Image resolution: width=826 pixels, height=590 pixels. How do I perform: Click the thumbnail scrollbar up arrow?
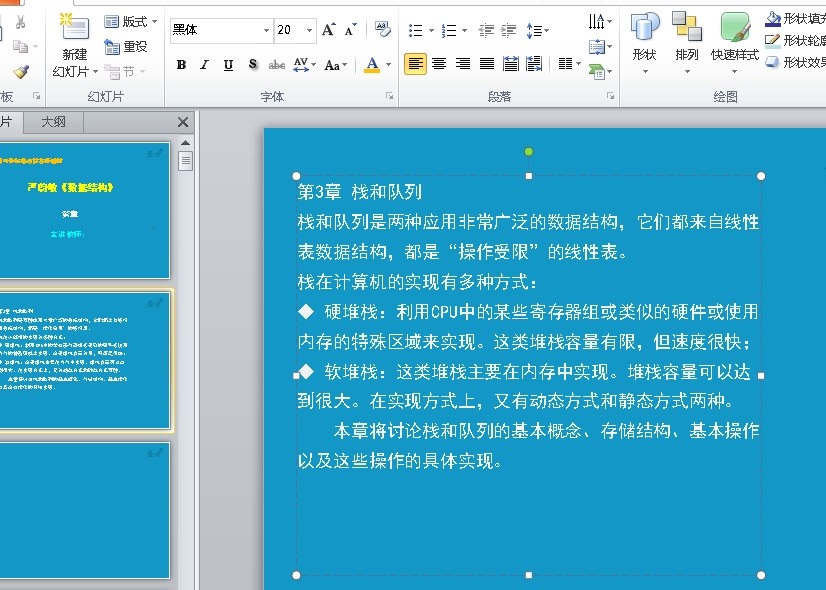point(185,143)
